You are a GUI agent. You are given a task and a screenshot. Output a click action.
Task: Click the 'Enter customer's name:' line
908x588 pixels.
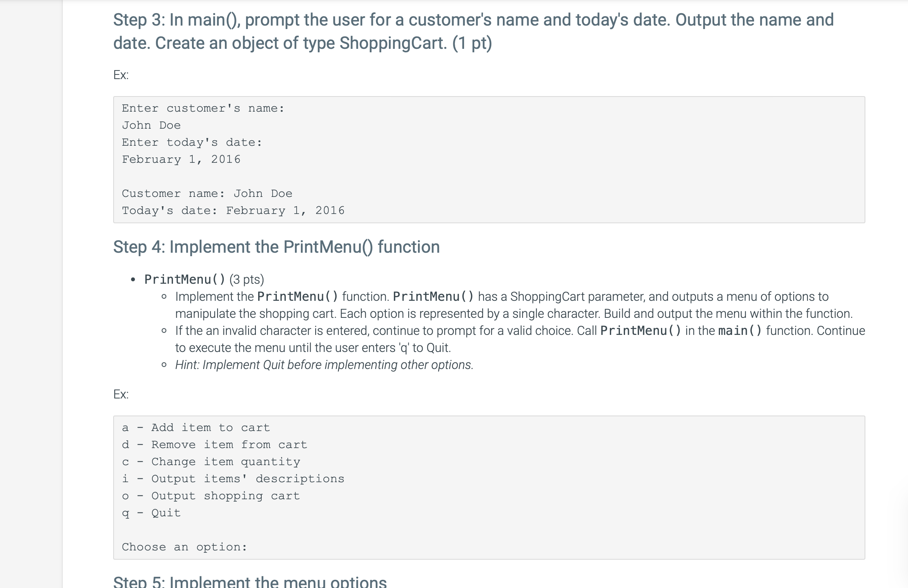(203, 108)
